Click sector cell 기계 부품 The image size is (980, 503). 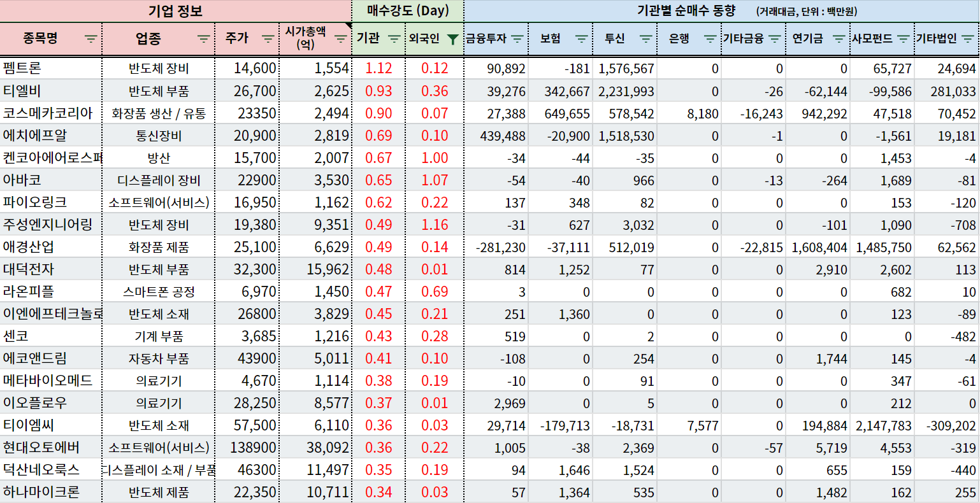159,336
